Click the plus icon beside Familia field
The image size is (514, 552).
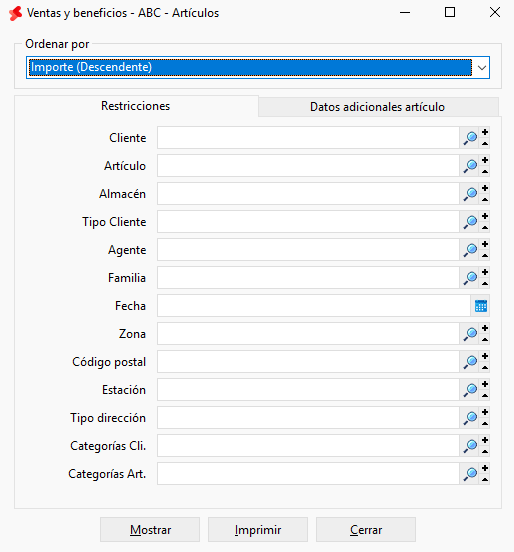pyautogui.click(x=485, y=272)
